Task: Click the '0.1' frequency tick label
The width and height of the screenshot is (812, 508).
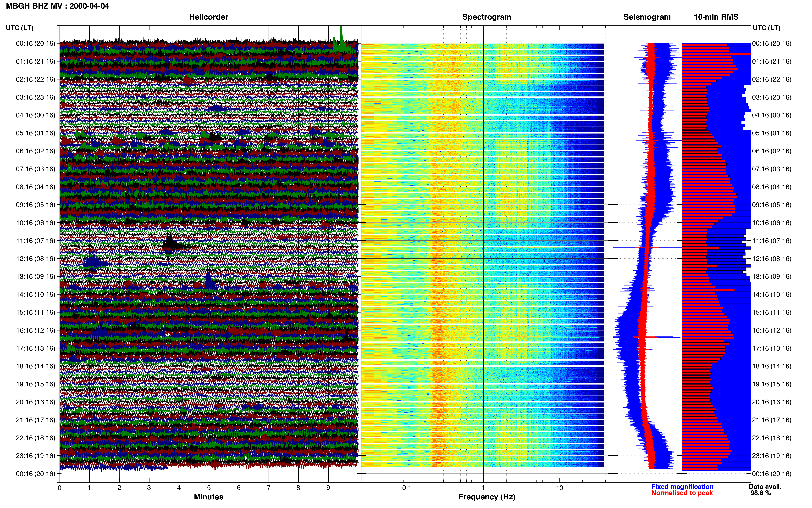Action: pos(407,487)
